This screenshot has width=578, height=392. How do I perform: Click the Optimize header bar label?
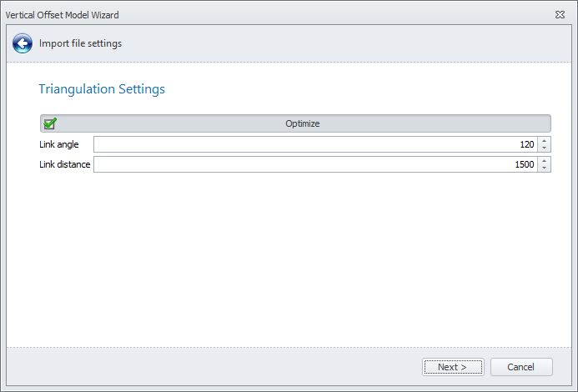pyautogui.click(x=302, y=123)
